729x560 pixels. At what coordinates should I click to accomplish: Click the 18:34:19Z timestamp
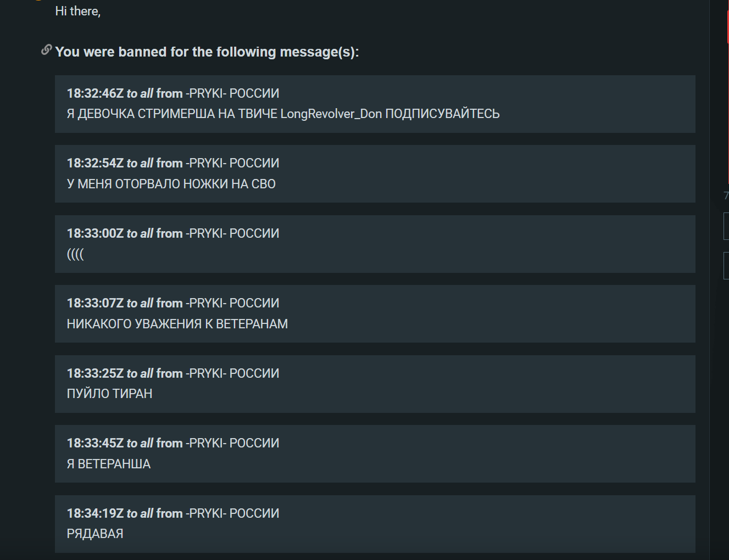[95, 513]
